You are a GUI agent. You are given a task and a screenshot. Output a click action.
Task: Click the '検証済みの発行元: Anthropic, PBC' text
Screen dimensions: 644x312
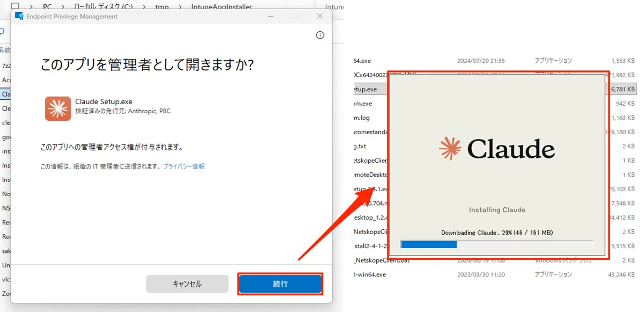coord(123,111)
